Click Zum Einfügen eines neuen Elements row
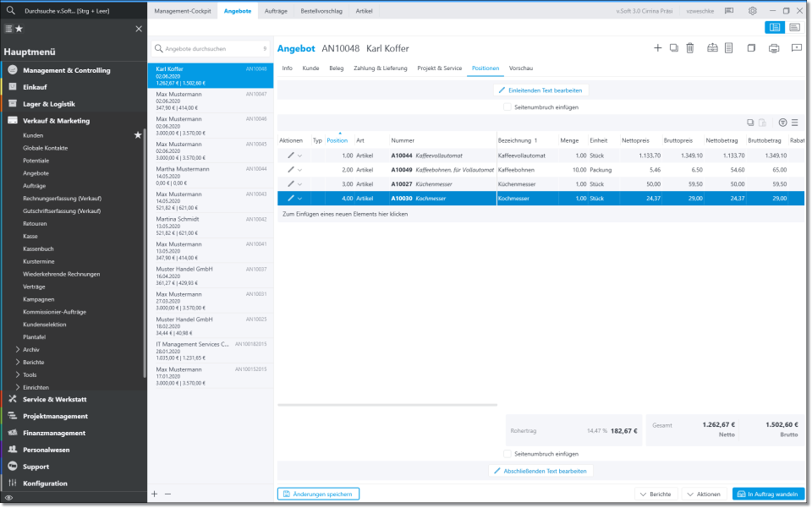The width and height of the screenshot is (812, 508). point(541,214)
